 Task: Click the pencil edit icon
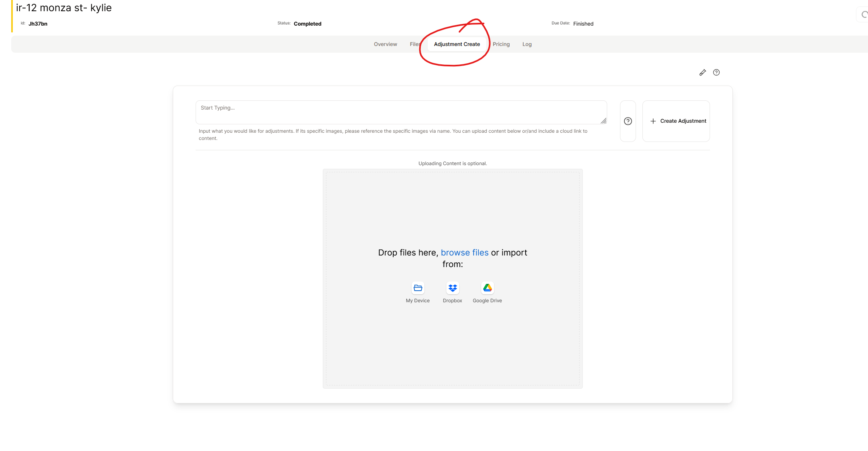tap(702, 72)
